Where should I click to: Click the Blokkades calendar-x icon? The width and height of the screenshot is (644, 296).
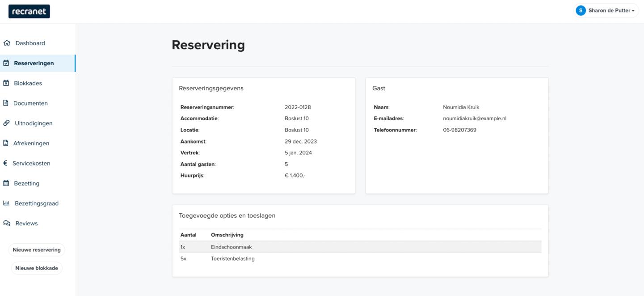click(x=6, y=83)
